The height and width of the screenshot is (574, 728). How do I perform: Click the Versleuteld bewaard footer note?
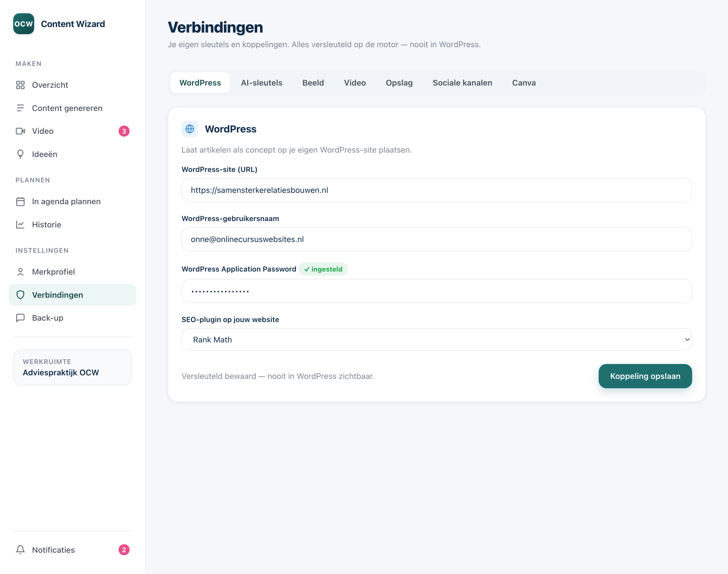click(278, 376)
